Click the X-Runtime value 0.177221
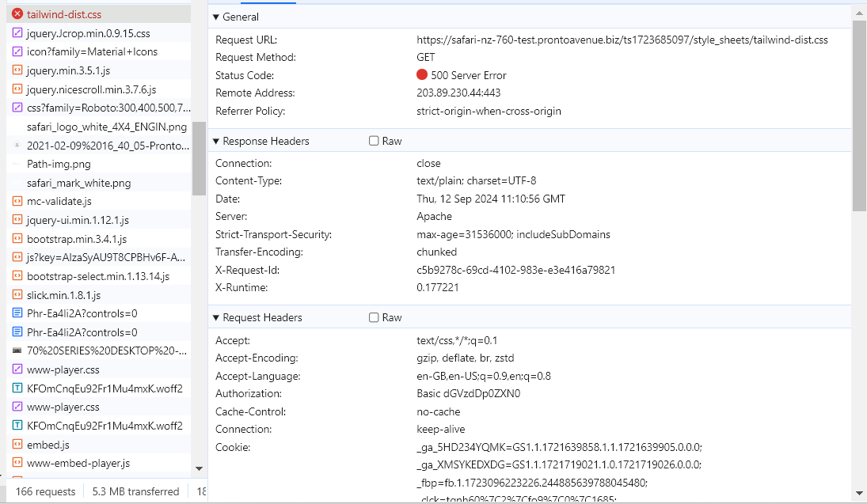867x504 pixels. [437, 287]
